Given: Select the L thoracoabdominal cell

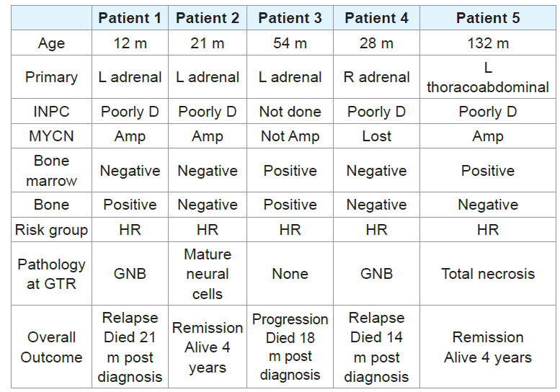Looking at the screenshot, I should pos(488,77).
